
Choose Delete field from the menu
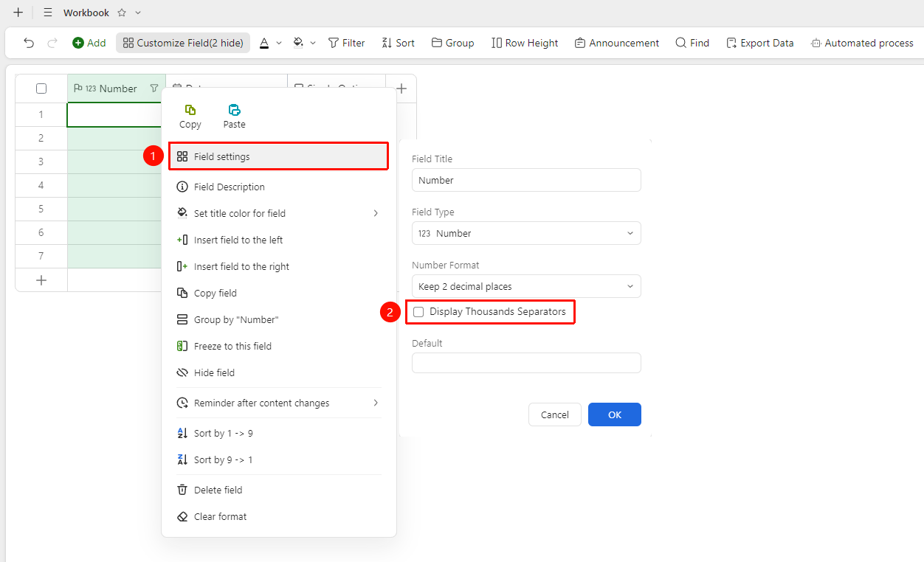279,490
